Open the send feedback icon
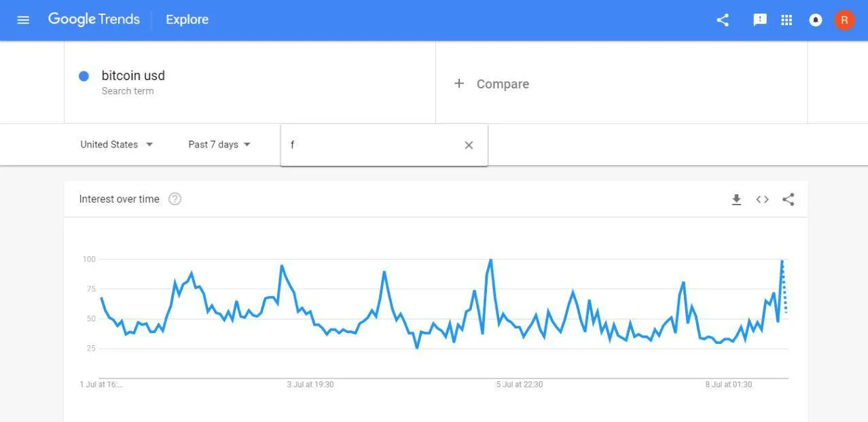 tap(760, 20)
